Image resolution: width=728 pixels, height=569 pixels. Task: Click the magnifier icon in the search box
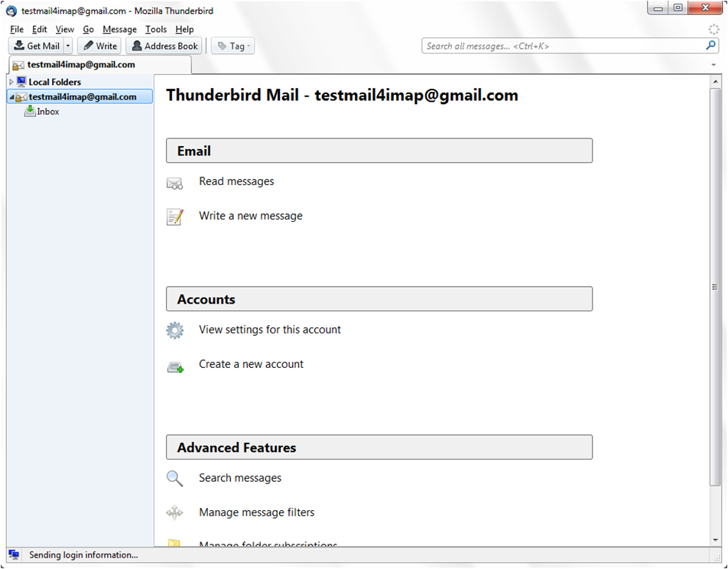pos(711,46)
